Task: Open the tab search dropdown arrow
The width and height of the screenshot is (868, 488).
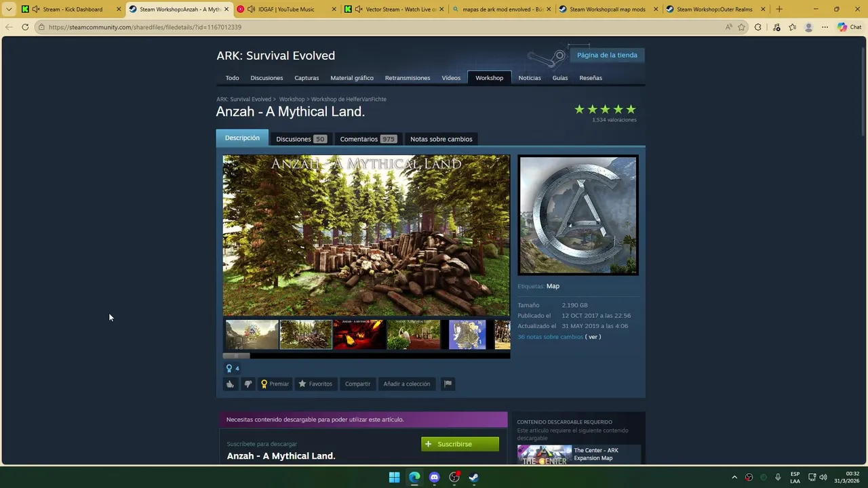Action: [8, 9]
